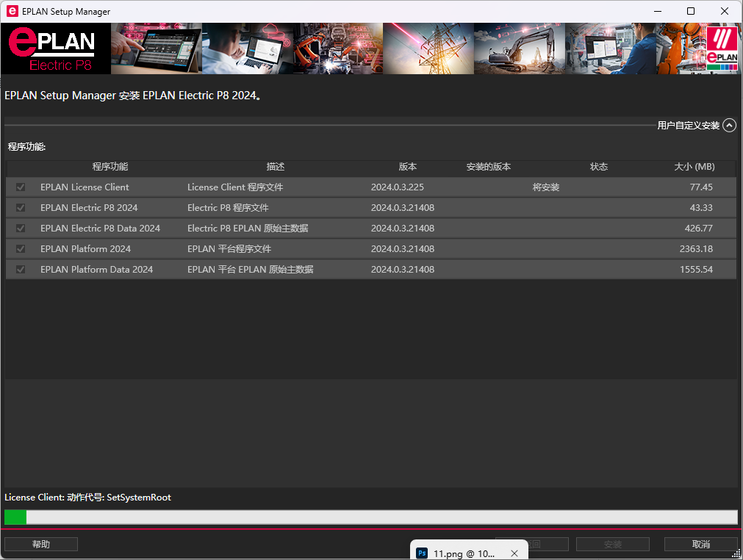Screen dimensions: 743x560
Task: Maximize the EPLAN Setup Manager window
Action: pos(691,11)
